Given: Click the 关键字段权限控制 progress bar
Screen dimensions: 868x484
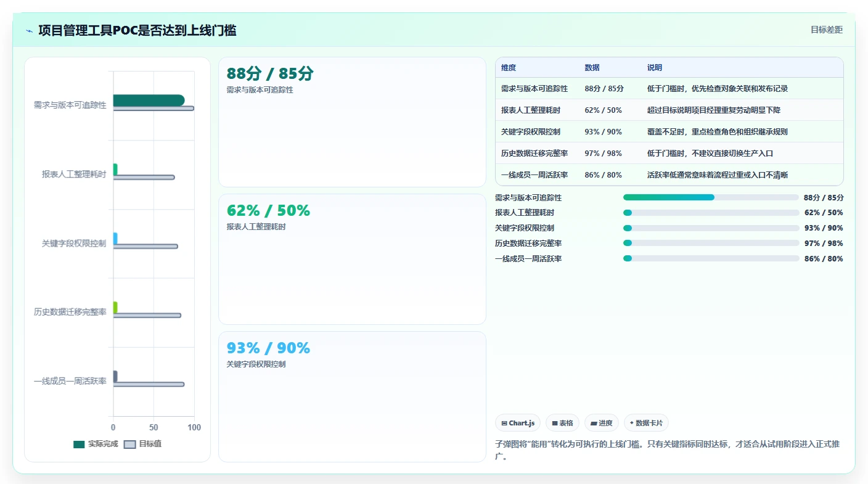Looking at the screenshot, I should tap(711, 228).
